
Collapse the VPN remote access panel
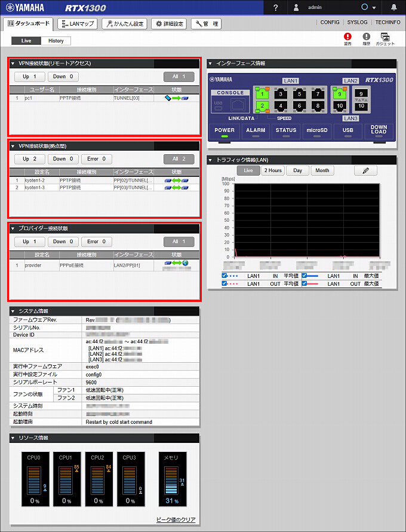tap(14, 63)
